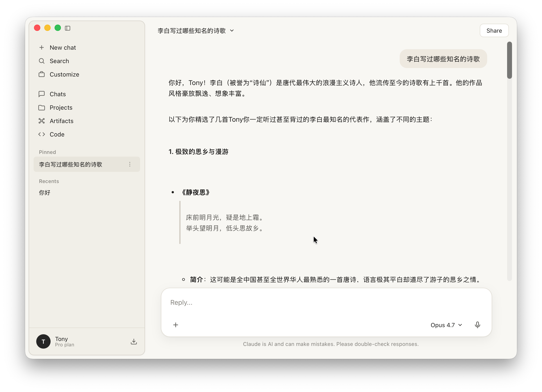Viewport: 542px width, 392px height.
Task: Open the Code section
Action: [x=57, y=134]
